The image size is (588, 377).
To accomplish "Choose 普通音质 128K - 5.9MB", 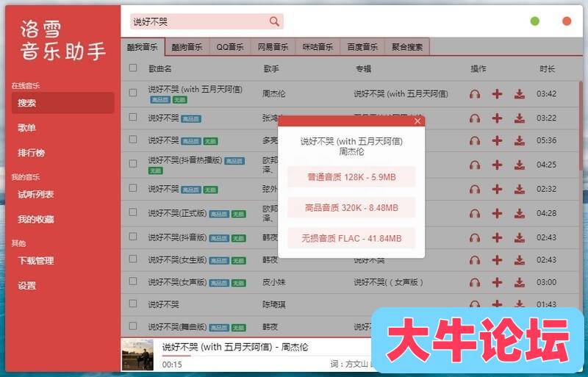I will (351, 177).
